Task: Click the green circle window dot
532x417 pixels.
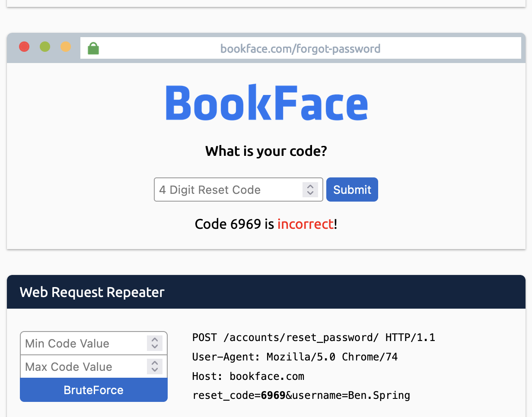Action: 45,47
